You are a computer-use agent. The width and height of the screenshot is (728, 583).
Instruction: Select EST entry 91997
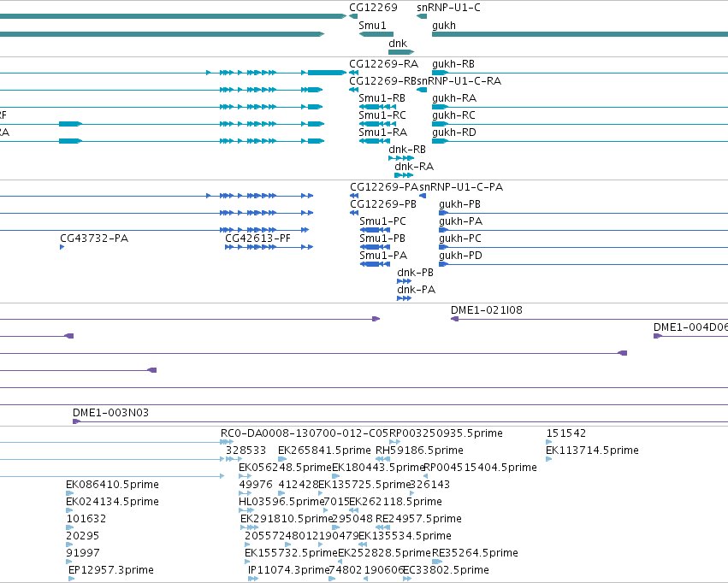pos(83,553)
